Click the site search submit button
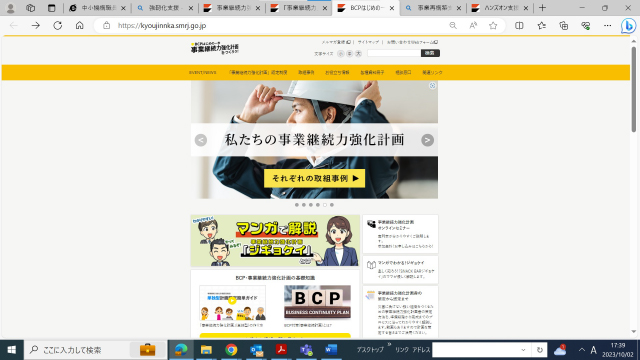640x360 pixels. (x=430, y=53)
